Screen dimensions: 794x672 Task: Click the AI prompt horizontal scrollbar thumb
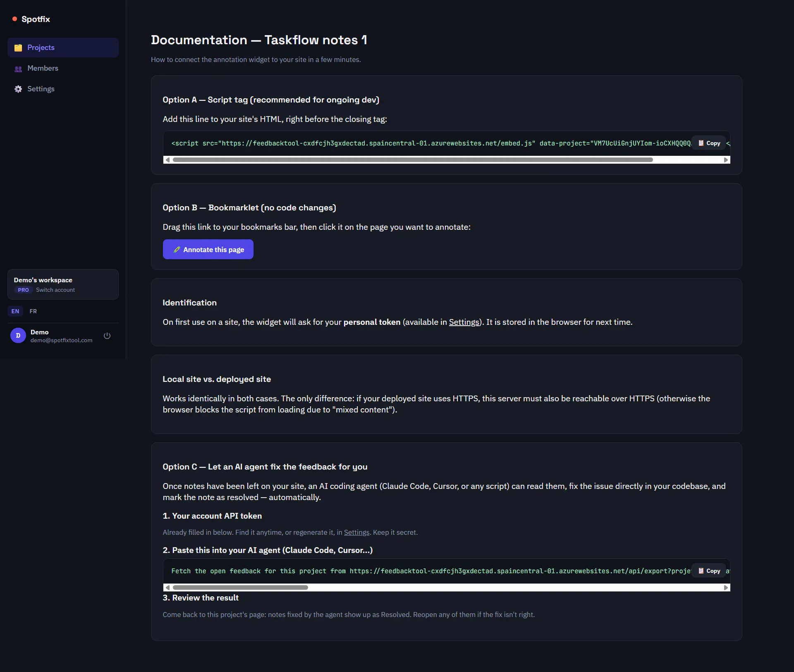click(x=240, y=588)
